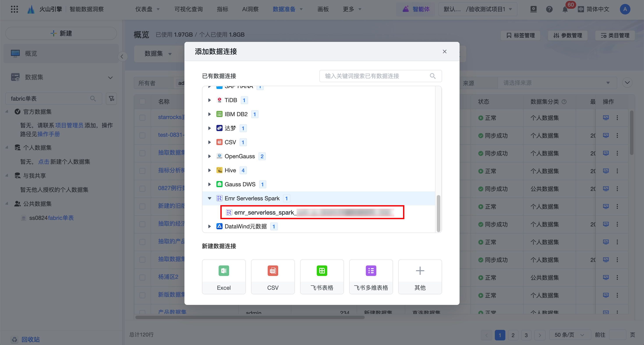Open the AI洞察 menu item

click(250, 9)
